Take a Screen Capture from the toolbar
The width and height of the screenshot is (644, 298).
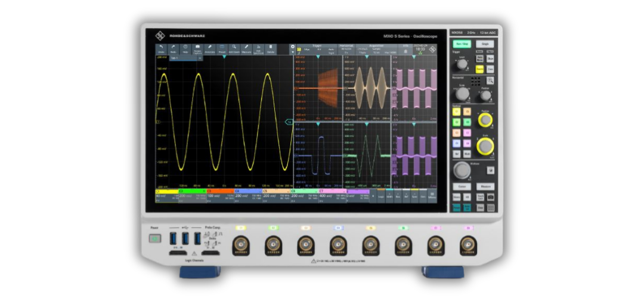[197, 49]
